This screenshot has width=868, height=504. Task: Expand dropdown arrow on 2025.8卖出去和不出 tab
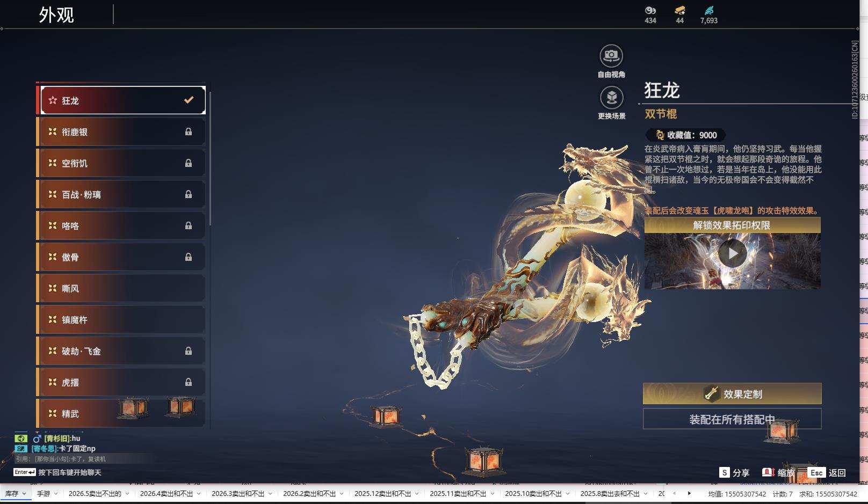pyautogui.click(x=646, y=493)
